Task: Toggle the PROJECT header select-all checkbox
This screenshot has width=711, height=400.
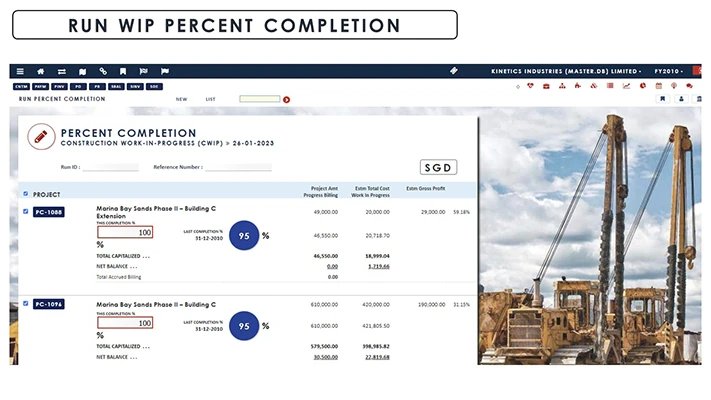Action: [26, 194]
